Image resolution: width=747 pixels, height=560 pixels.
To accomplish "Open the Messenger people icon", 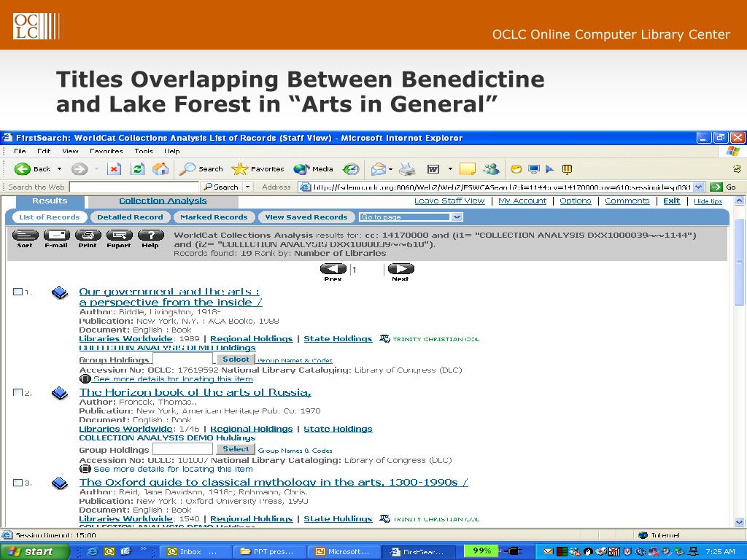I will tap(491, 168).
